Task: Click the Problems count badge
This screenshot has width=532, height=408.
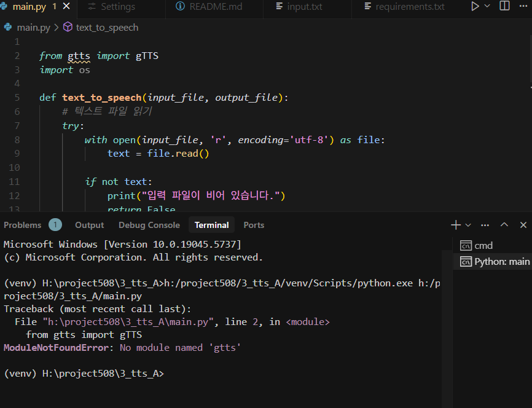Action: 55,225
